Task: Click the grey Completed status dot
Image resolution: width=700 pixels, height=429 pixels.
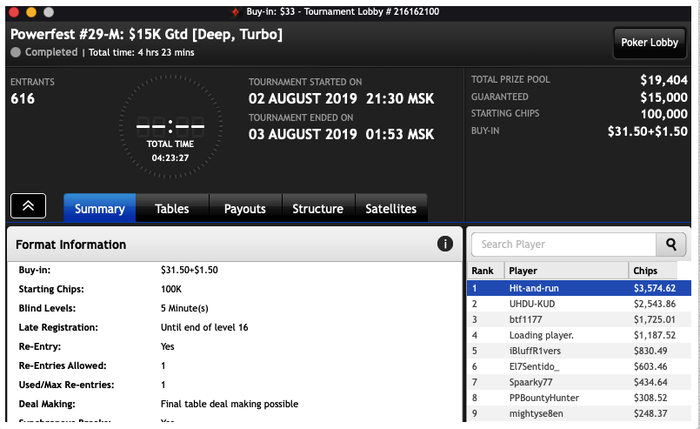Action: pos(16,52)
